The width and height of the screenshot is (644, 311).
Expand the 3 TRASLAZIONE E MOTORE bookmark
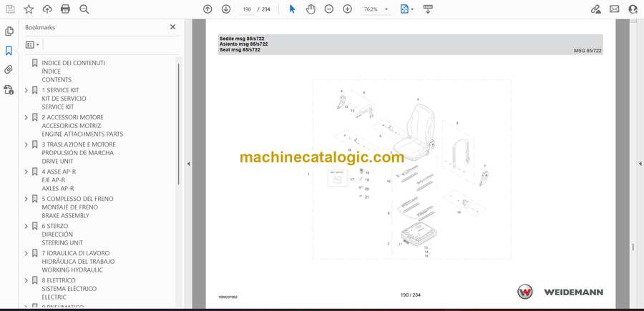26,144
